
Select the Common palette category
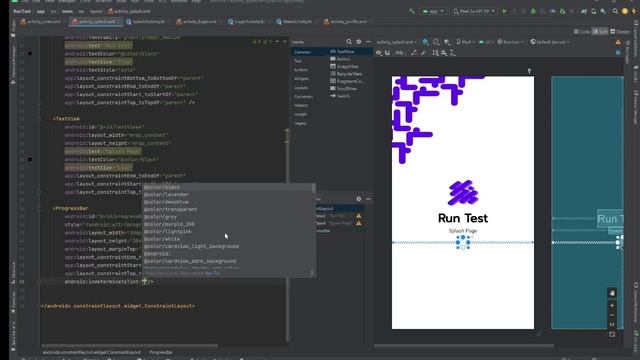302,52
